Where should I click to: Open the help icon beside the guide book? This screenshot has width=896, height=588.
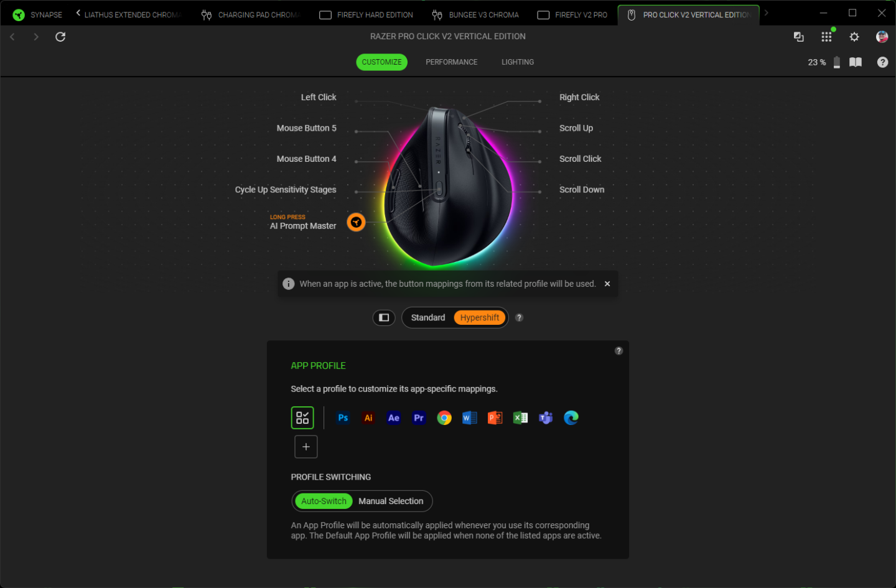[882, 62]
